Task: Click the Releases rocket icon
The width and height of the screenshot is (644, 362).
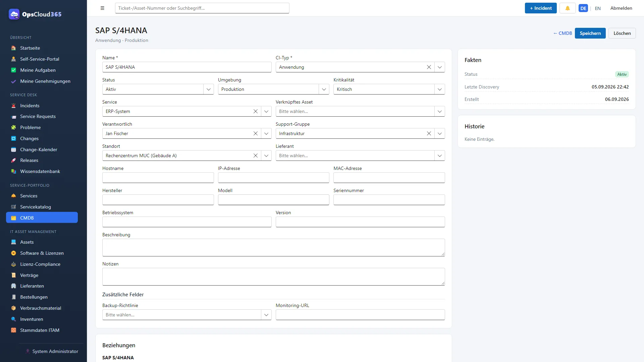Action: 13,160
